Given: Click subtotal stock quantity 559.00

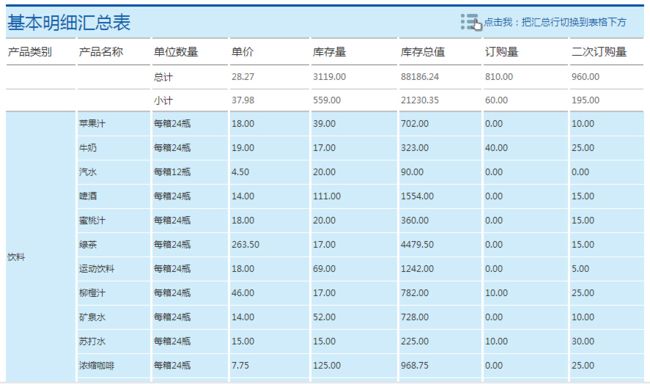Looking at the screenshot, I should coord(327,100).
